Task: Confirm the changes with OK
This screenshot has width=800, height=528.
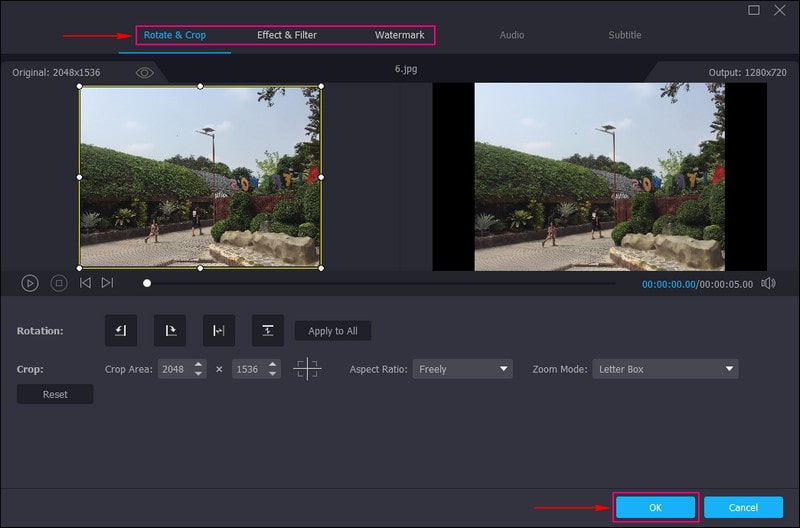Action: click(x=655, y=508)
